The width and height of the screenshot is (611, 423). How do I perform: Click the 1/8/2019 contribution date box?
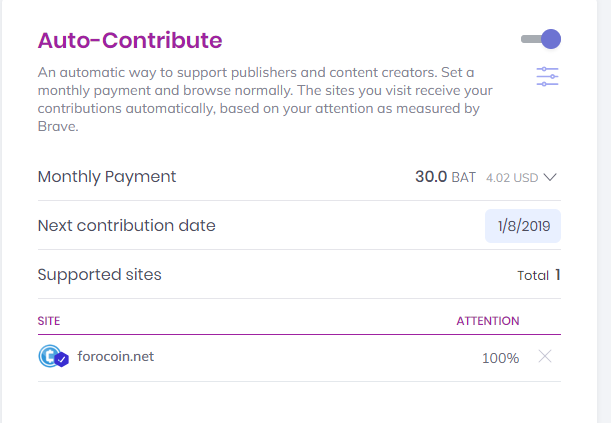point(523,226)
